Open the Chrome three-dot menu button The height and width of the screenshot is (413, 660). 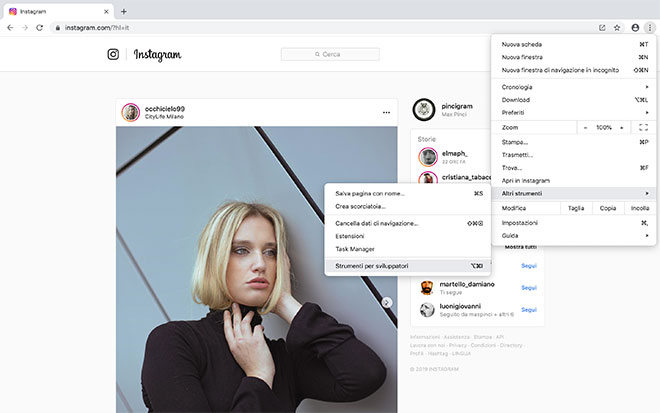click(x=649, y=27)
